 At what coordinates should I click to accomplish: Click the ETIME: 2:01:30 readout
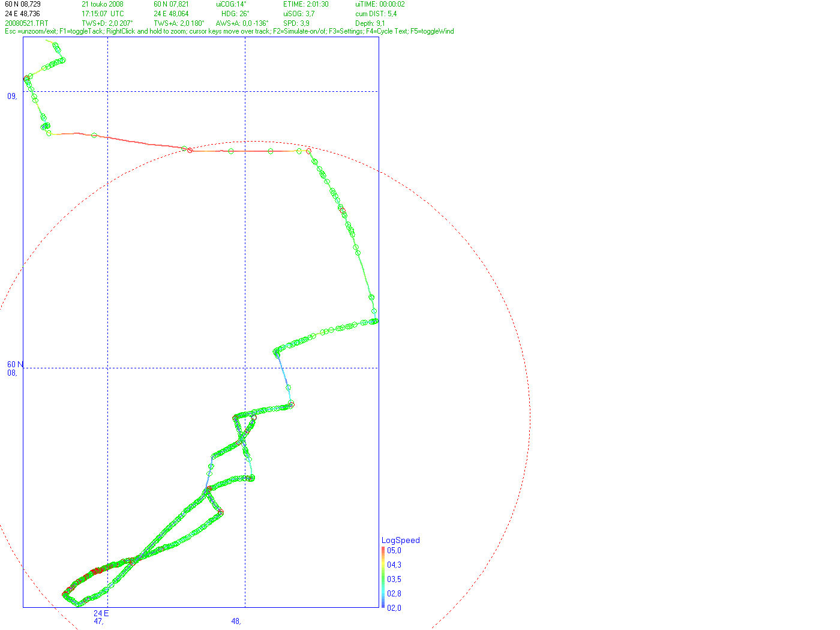[x=306, y=4]
